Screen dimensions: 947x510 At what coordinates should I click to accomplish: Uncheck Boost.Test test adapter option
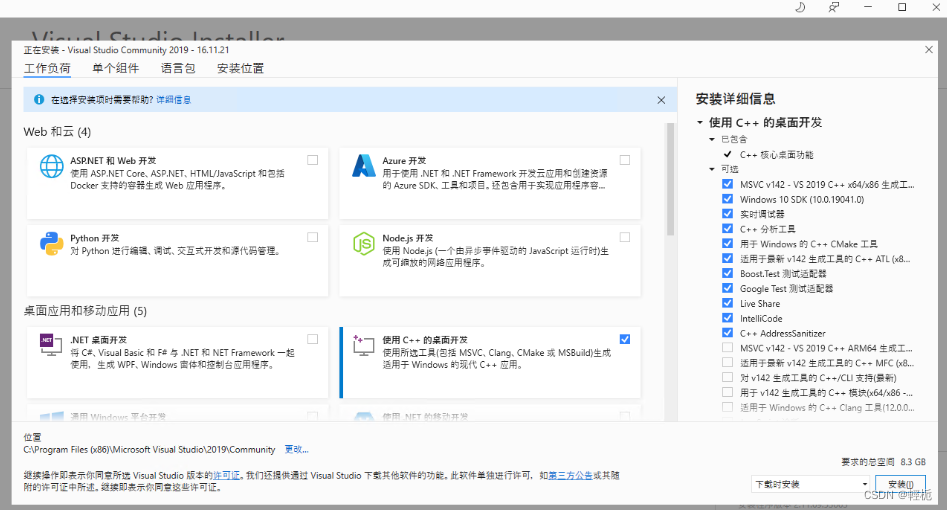click(x=727, y=273)
